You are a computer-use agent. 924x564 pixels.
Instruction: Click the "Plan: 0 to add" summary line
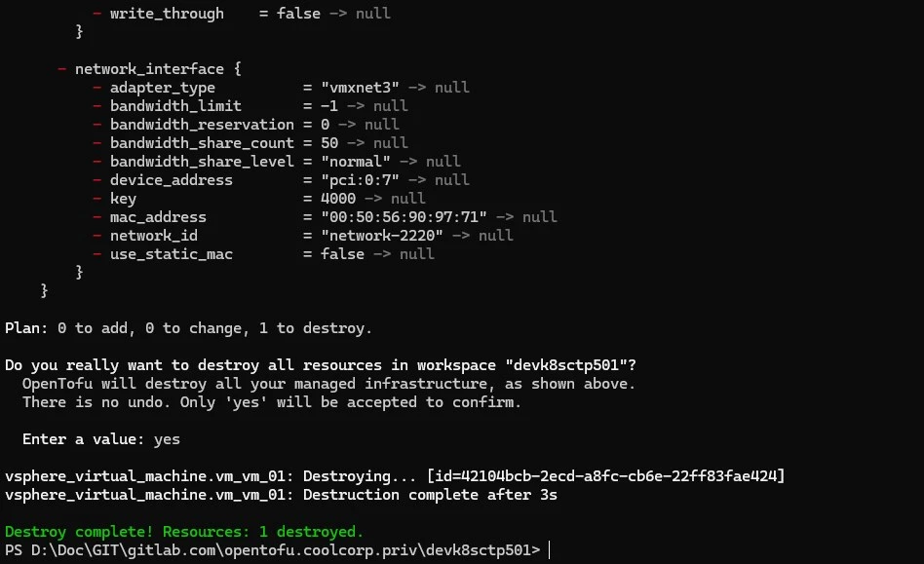coord(188,328)
